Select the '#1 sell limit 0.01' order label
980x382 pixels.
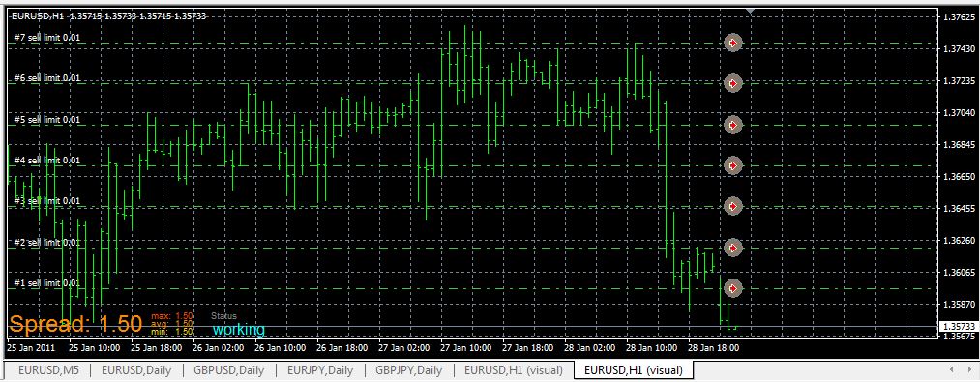pos(47,283)
